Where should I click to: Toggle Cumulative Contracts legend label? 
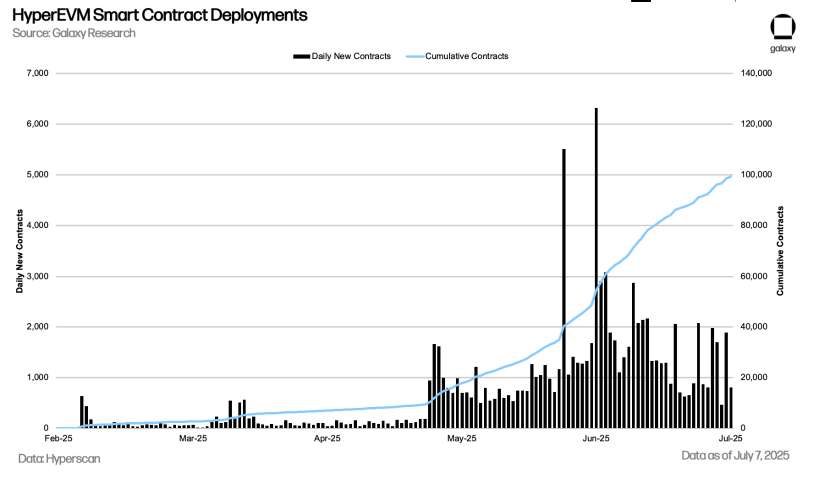click(x=466, y=56)
